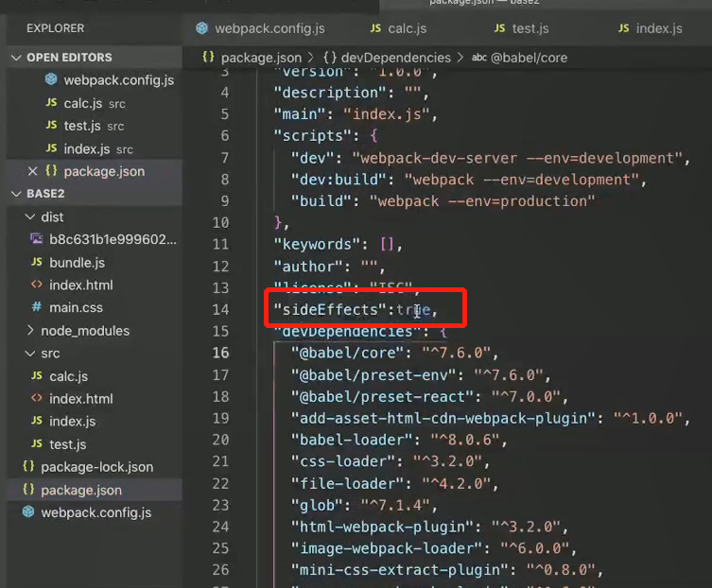
Task: Expand the node_modules folder chevron
Action: coord(30,331)
